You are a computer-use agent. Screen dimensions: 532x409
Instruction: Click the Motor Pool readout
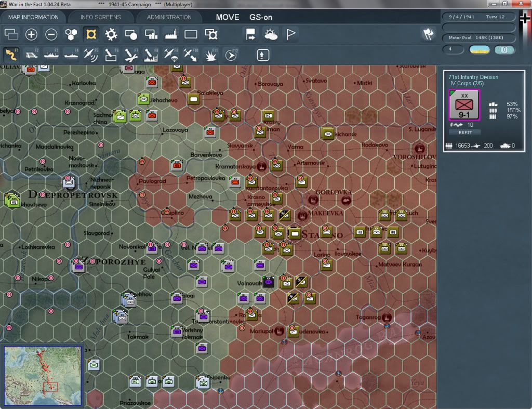(478, 37)
